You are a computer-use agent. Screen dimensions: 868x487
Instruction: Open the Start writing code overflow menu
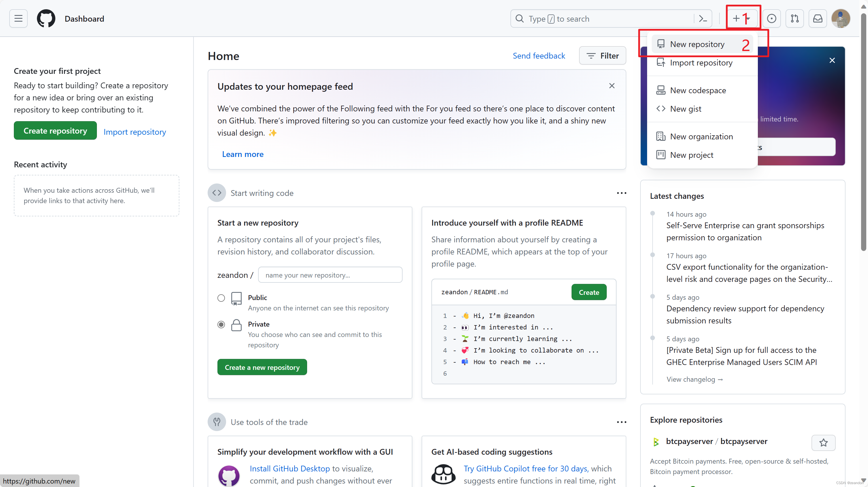[x=621, y=193]
